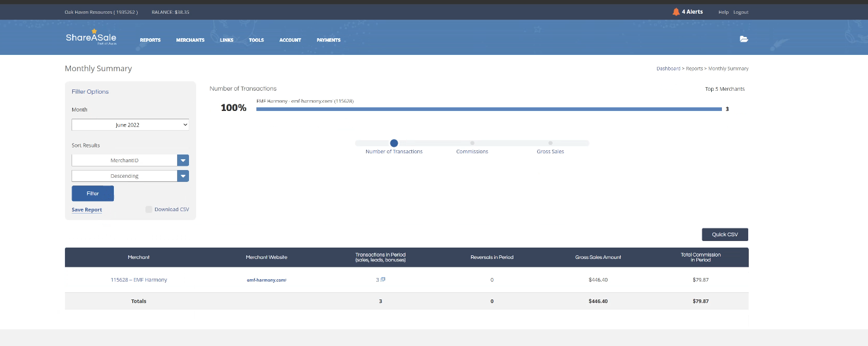Open the alerts bell icon
The height and width of the screenshot is (346, 868).
pos(676,12)
